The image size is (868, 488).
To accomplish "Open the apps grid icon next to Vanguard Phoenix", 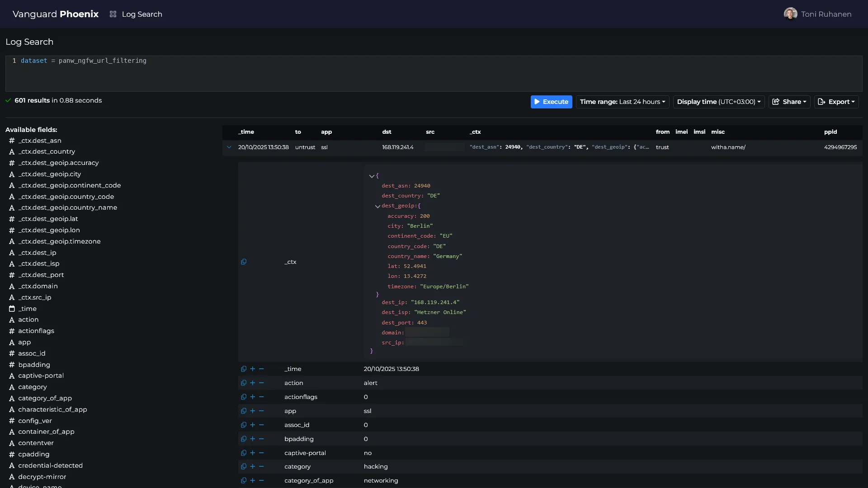I will 113,14.
